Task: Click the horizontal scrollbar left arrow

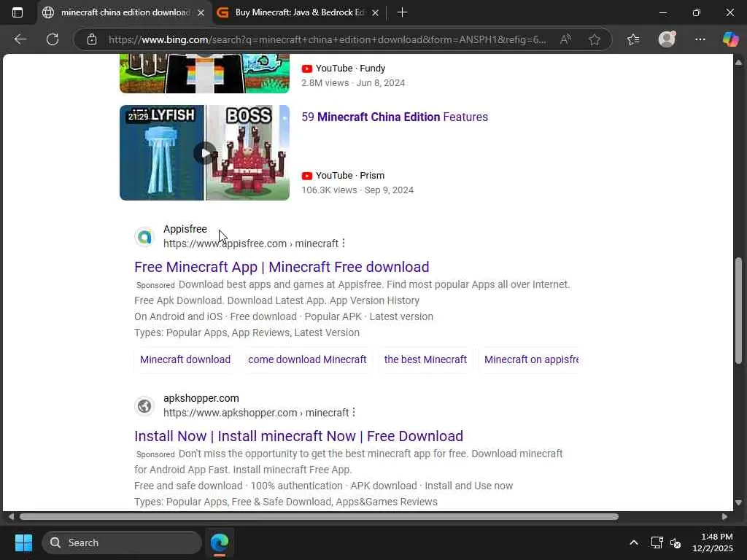Action: point(10,517)
